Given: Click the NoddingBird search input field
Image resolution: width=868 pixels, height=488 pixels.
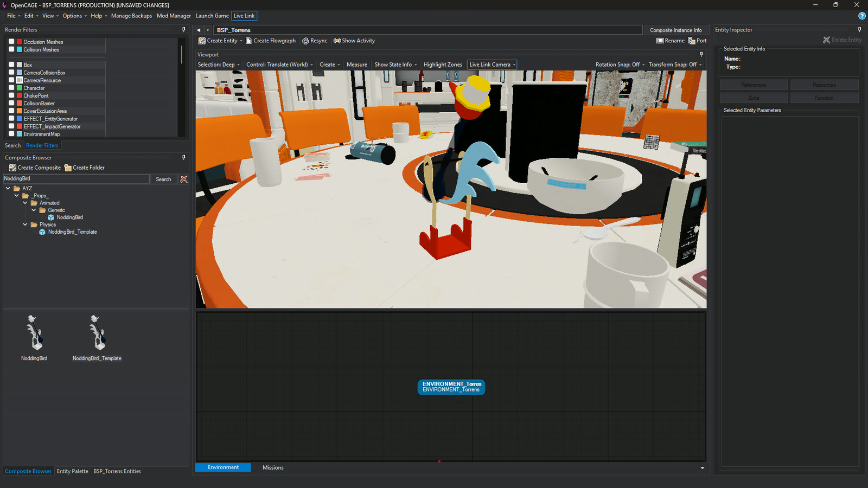Looking at the screenshot, I should tap(76, 178).
